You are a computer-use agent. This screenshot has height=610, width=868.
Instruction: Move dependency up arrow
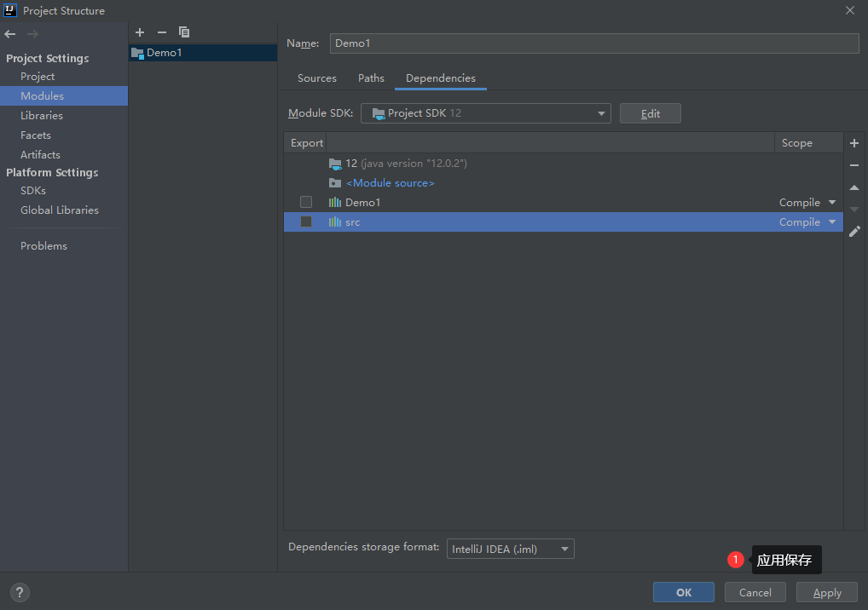pyautogui.click(x=854, y=187)
